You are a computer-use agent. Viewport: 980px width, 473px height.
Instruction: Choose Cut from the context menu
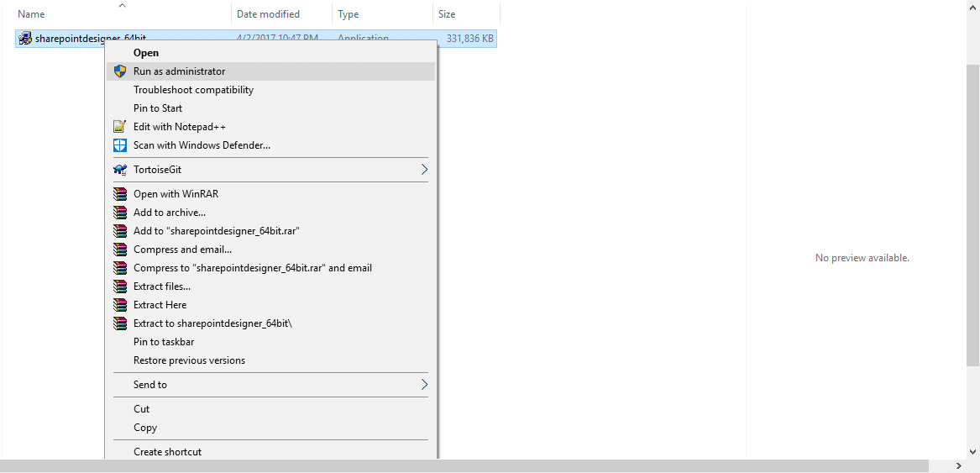(270, 408)
